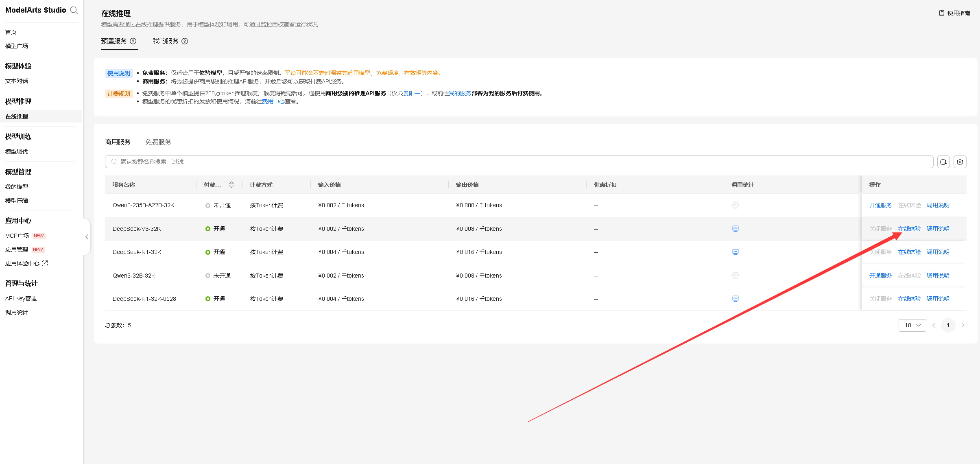Open the 贵阳一 region link
This screenshot has width=980, height=464.
(x=411, y=93)
